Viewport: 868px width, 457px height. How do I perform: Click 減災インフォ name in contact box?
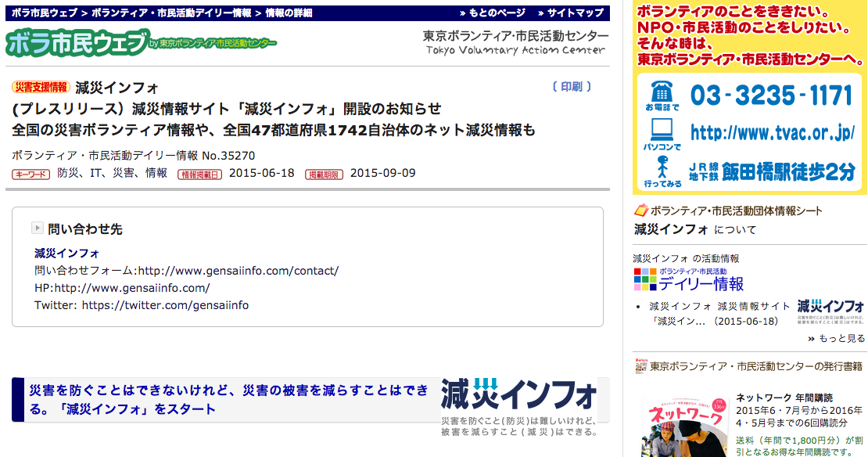click(x=66, y=254)
